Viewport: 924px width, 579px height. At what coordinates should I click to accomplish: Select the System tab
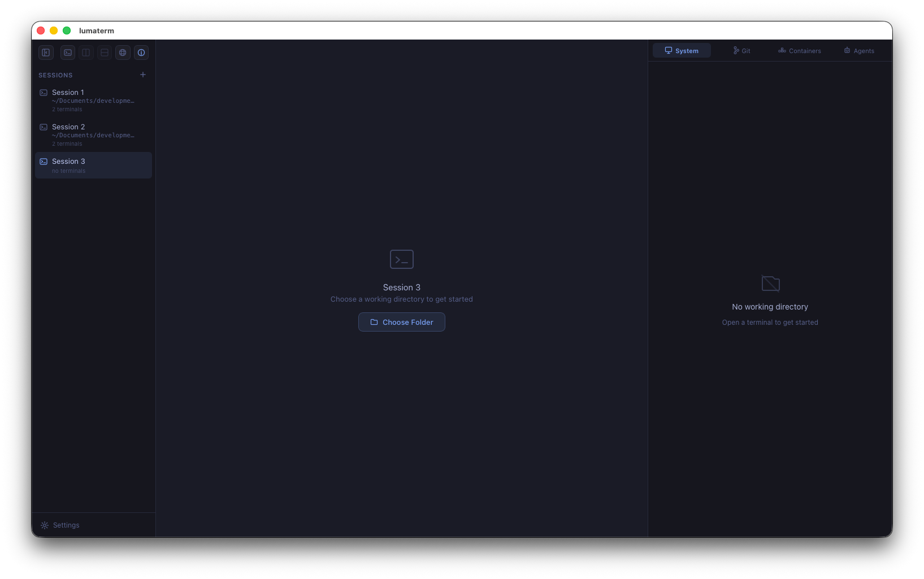pos(681,50)
